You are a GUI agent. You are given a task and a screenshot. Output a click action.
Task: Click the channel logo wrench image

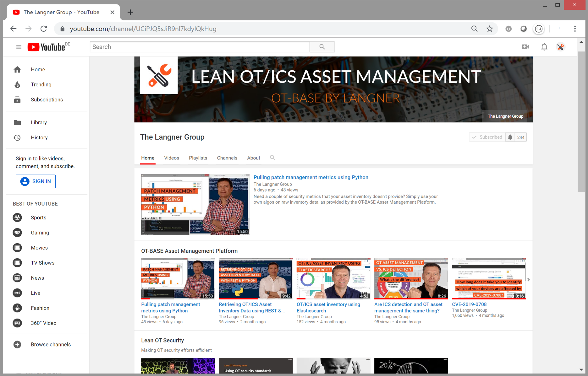click(x=159, y=75)
